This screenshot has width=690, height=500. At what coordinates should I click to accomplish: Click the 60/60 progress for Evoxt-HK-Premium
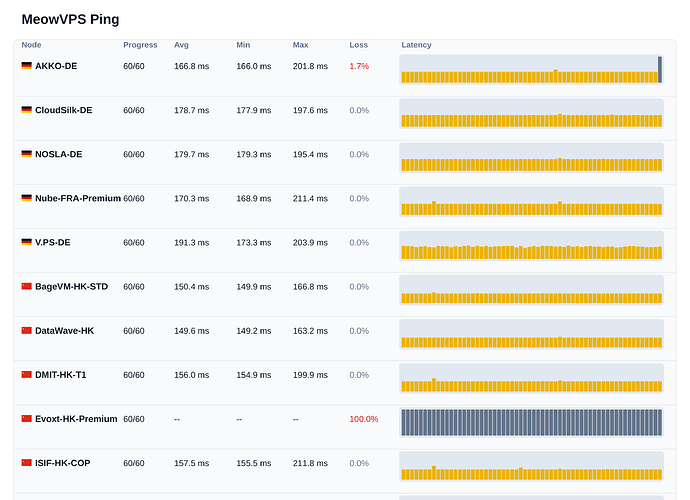pos(134,419)
